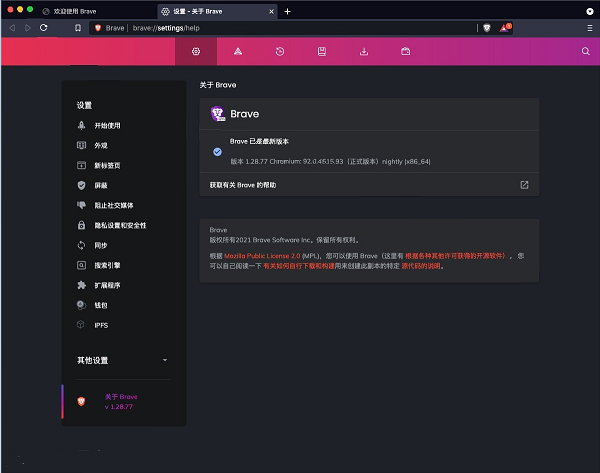Select 关于 Brave v 1.28.77 in sidebar

(x=121, y=401)
